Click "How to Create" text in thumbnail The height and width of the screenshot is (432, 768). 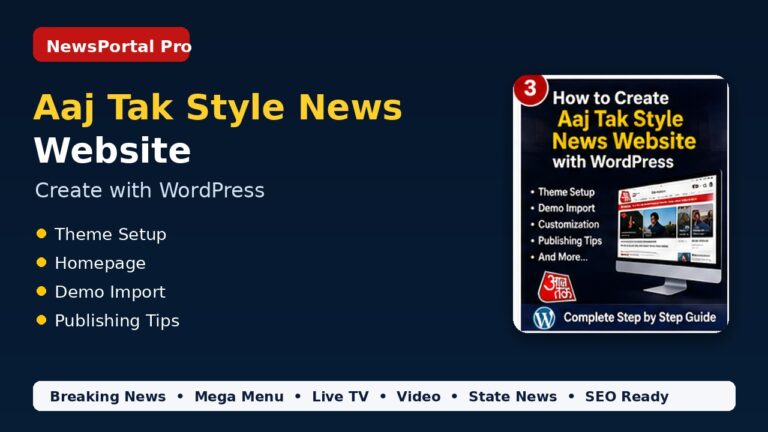(610, 98)
